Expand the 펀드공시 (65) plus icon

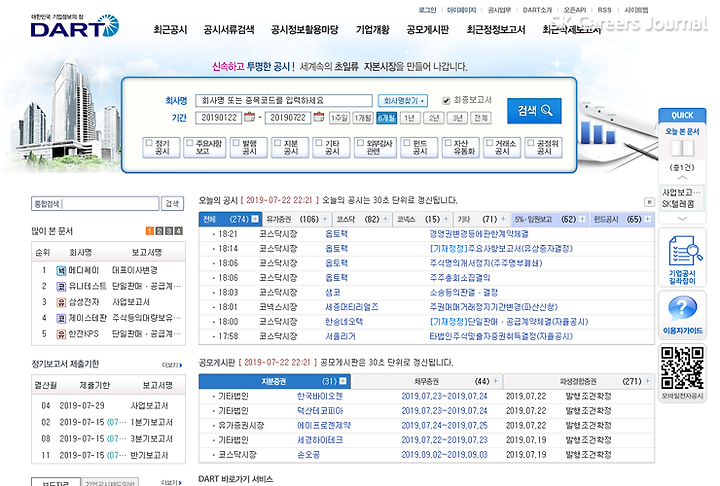[x=647, y=219]
